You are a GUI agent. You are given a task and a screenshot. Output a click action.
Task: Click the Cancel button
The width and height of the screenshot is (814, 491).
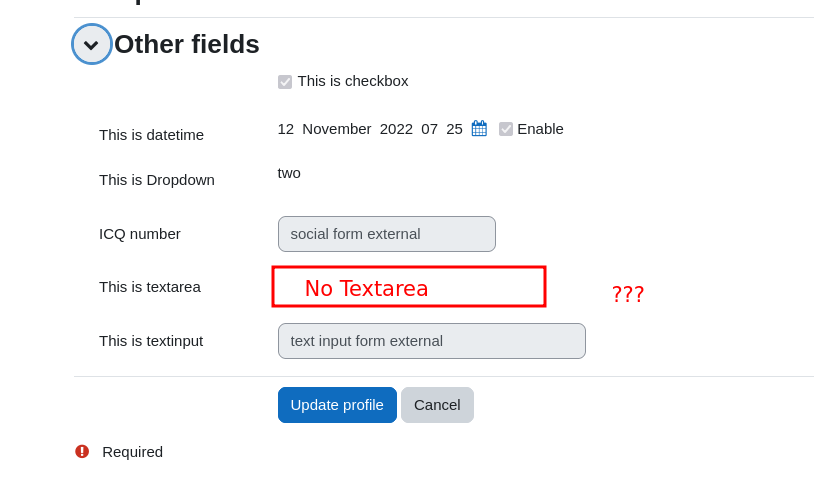tap(437, 405)
